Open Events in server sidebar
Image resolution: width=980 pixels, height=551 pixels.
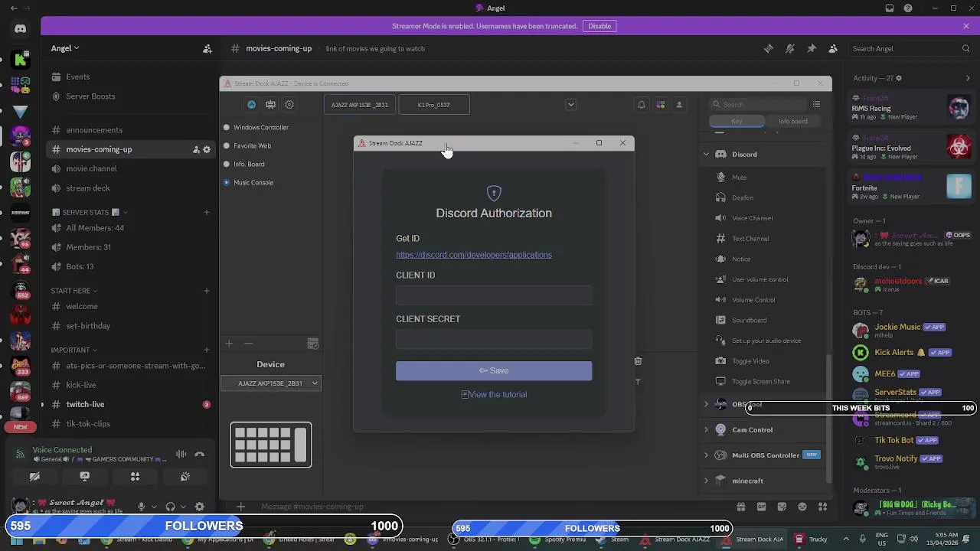tap(78, 77)
